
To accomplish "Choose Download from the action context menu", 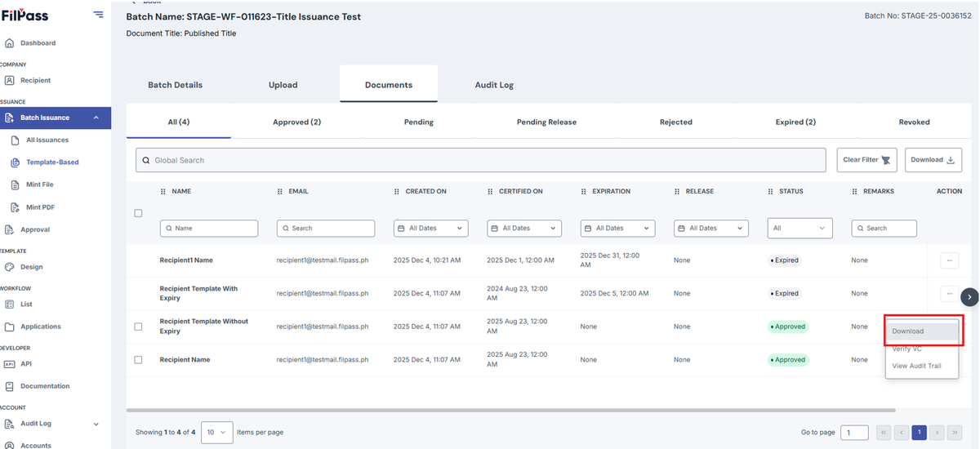I will click(923, 331).
